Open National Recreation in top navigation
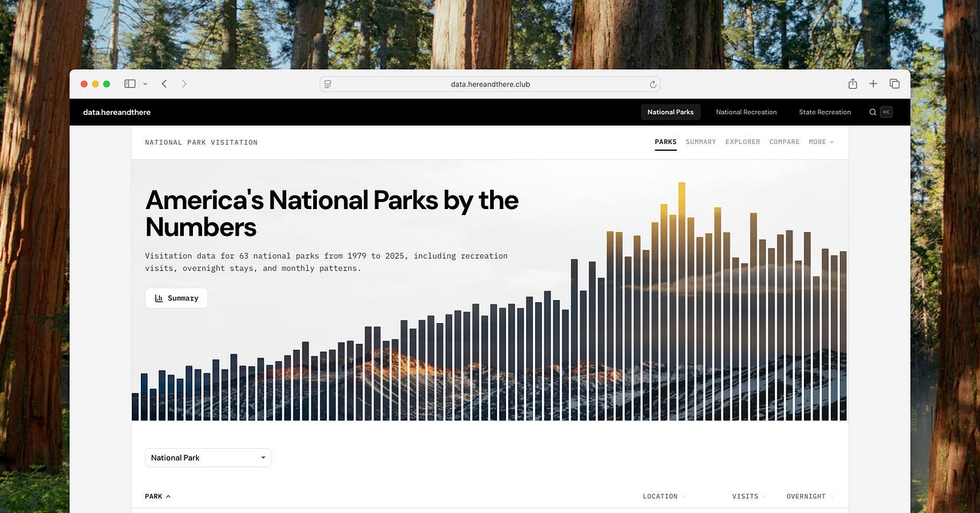Viewport: 980px width, 513px height. tap(746, 112)
